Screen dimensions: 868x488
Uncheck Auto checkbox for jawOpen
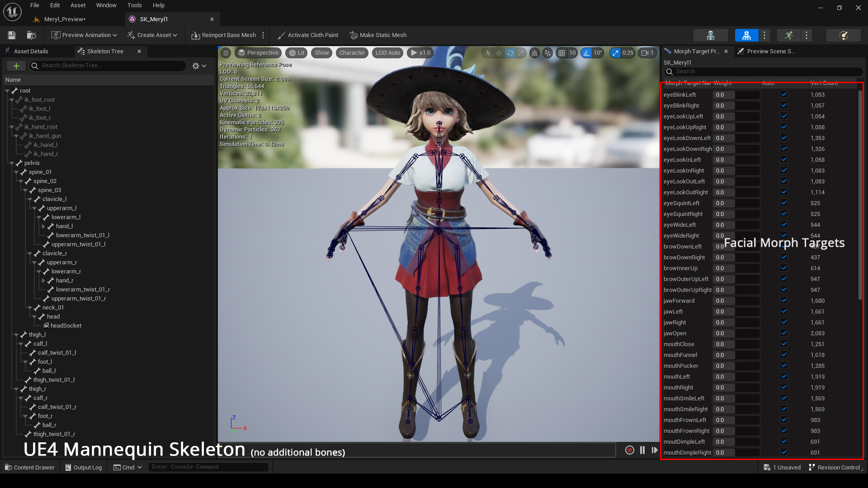point(784,333)
